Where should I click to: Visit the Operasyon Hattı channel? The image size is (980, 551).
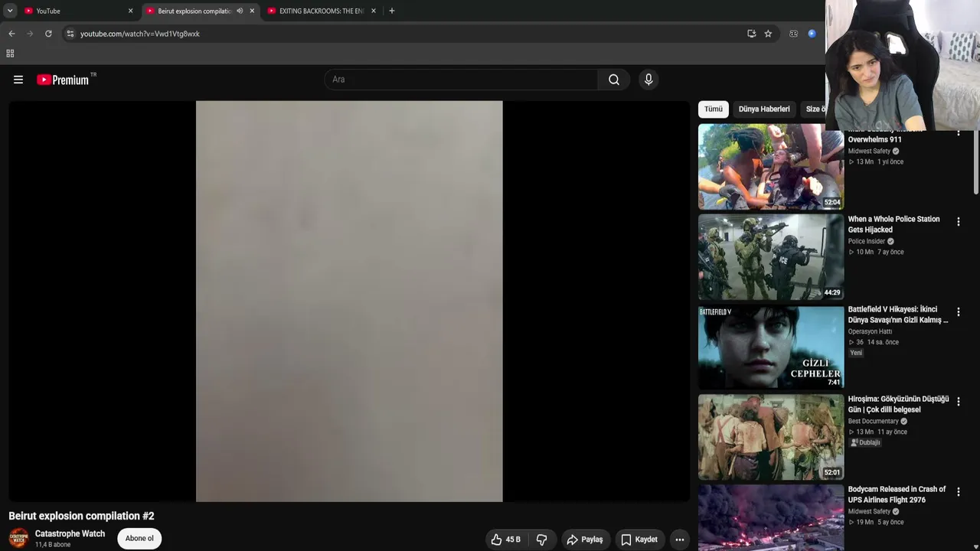coord(870,332)
